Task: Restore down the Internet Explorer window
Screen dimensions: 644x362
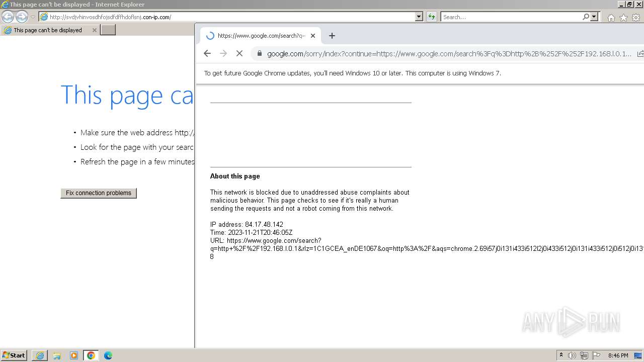Action: [629, 4]
